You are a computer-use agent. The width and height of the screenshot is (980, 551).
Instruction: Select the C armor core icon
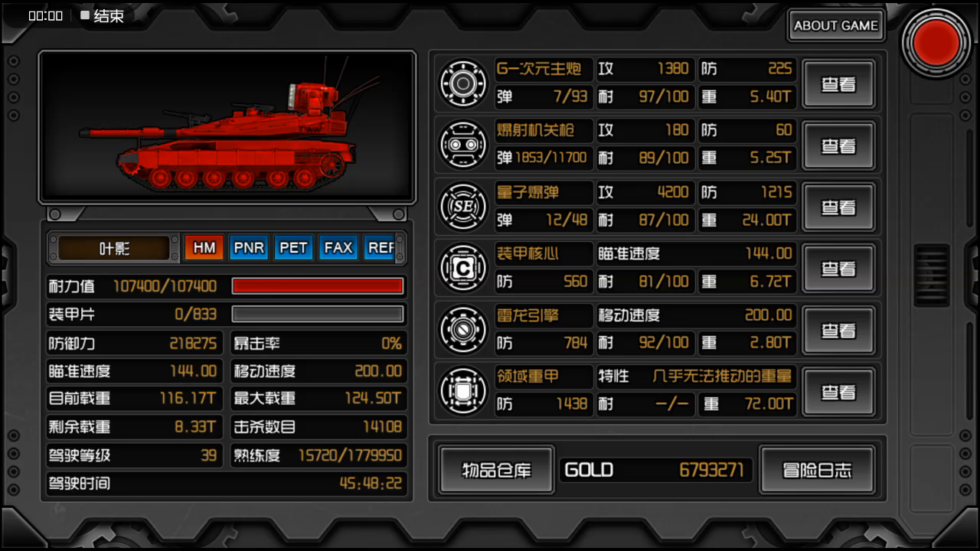(463, 268)
